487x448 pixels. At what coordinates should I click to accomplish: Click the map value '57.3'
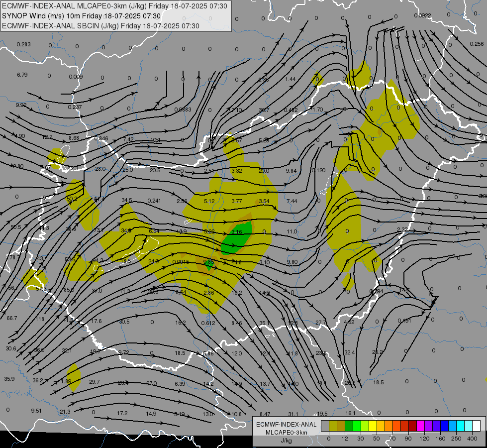(41, 289)
